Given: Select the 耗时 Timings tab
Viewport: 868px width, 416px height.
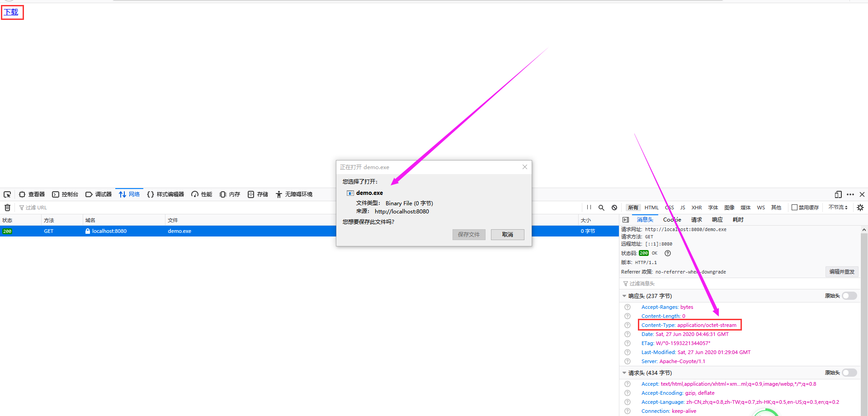Looking at the screenshot, I should tap(738, 220).
